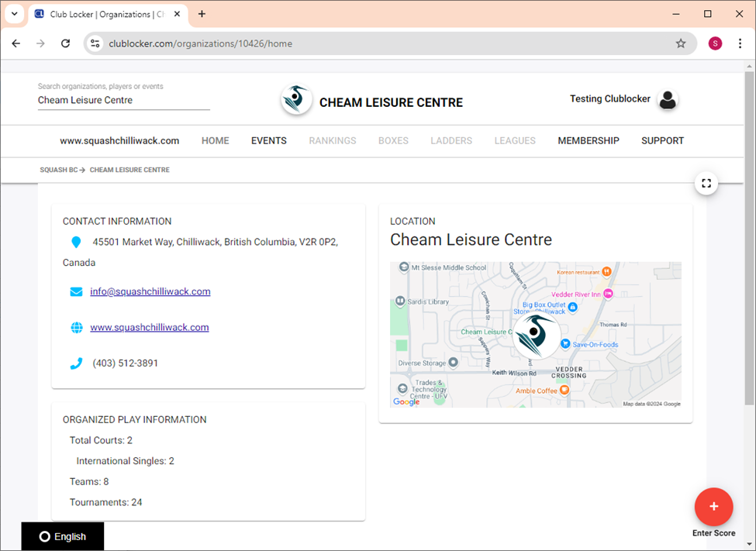Click the red Enter Score plus button
This screenshot has width=756, height=551.
tap(714, 507)
